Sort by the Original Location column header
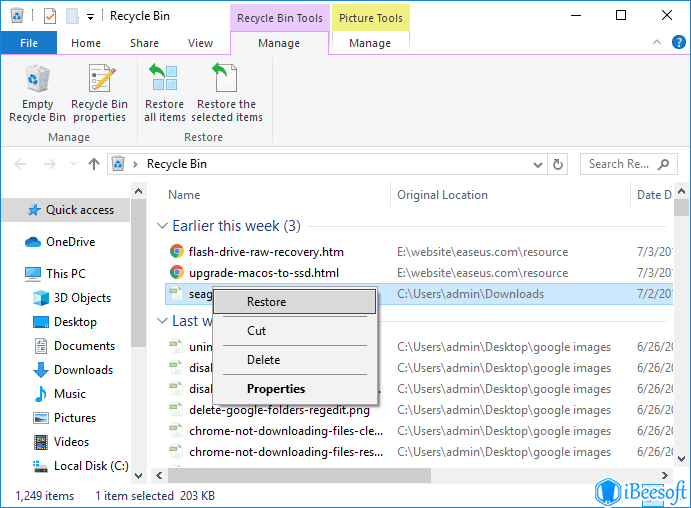Image resolution: width=691 pixels, height=508 pixels. click(x=442, y=195)
